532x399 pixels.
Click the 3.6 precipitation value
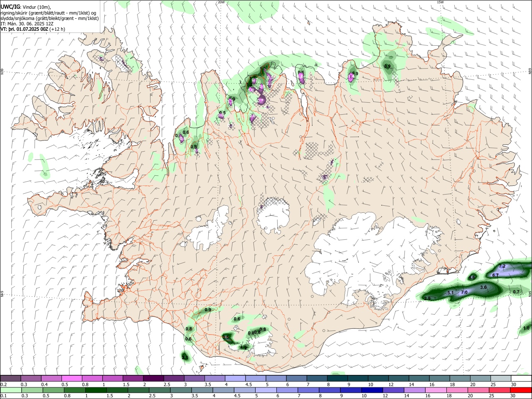pos(483,287)
